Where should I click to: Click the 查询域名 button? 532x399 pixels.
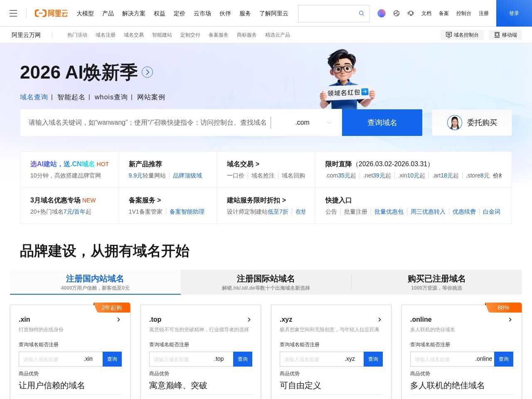tap(382, 122)
